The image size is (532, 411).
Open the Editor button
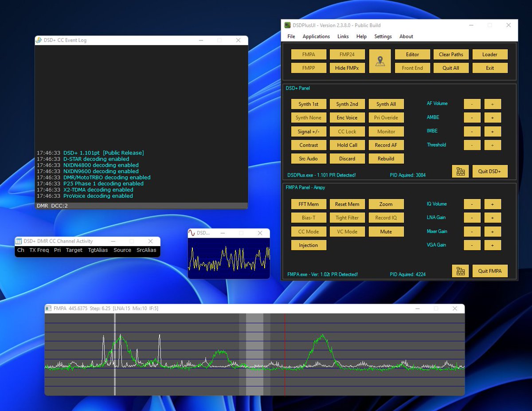(x=412, y=55)
